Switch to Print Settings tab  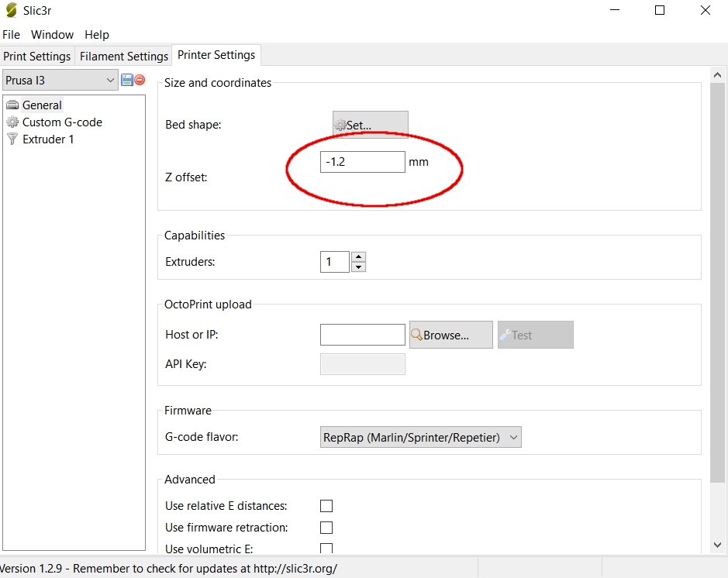point(36,56)
